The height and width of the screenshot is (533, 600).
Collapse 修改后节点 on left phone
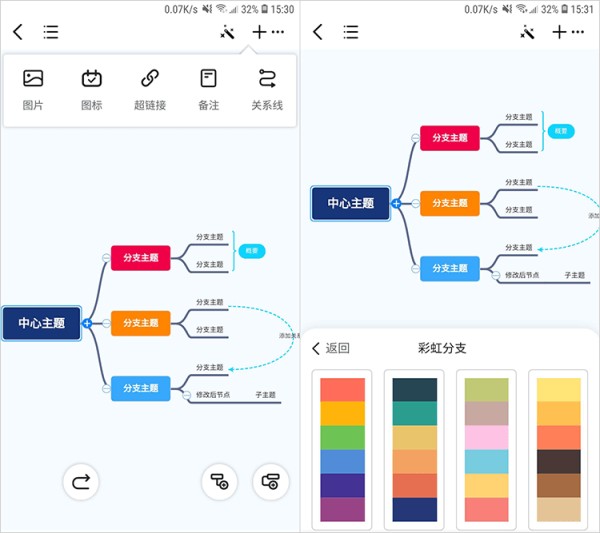187,395
